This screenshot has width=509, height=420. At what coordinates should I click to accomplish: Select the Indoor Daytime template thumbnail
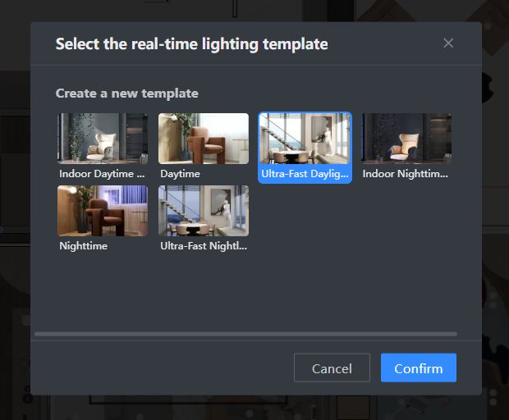(103, 138)
